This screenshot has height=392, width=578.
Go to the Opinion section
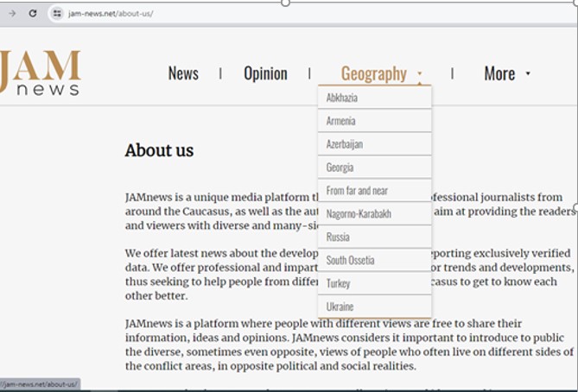pyautogui.click(x=265, y=73)
